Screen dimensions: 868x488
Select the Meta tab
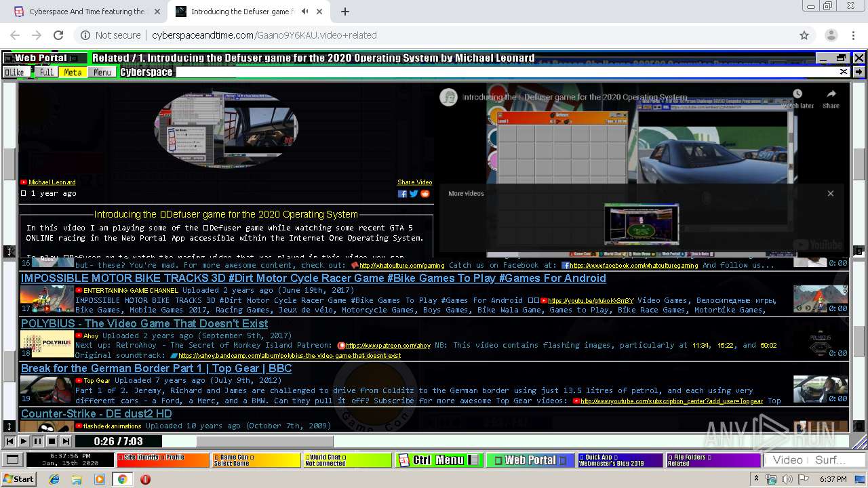click(x=73, y=73)
